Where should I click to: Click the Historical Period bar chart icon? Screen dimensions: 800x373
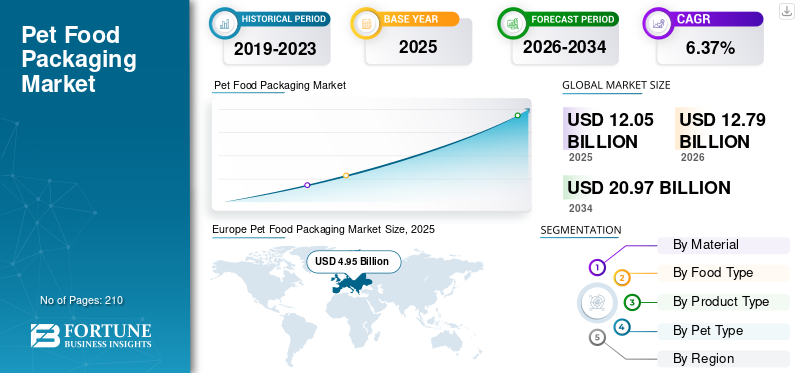[223, 23]
